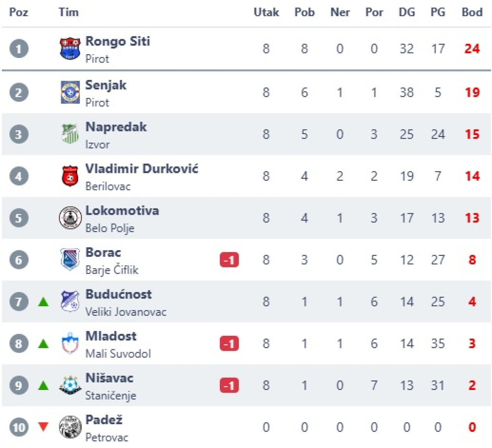Viewport: 492px width, 448px height.
Task: Click the Padež Petrovac emblem
Action: [70, 427]
